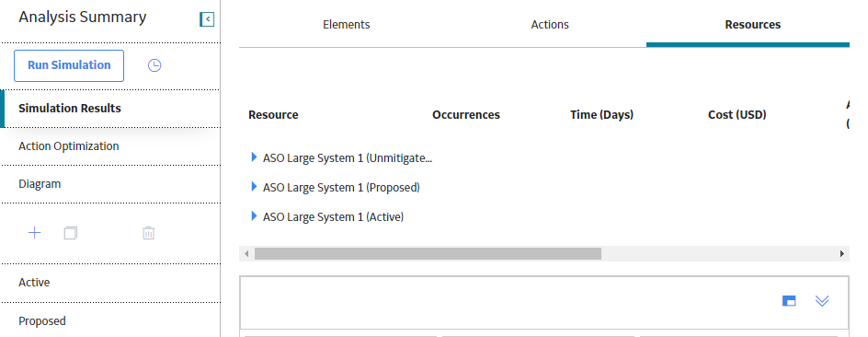Viewport: 868px width, 337px height.
Task: Open the simulation history clock icon
Action: [x=154, y=65]
